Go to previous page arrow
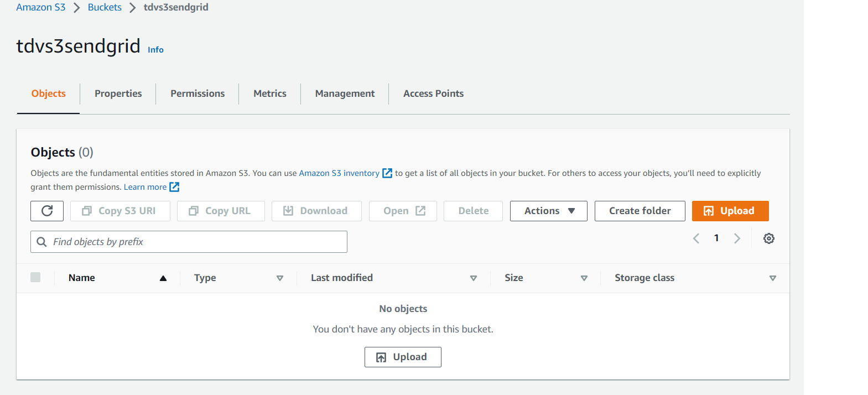Viewport: 868px width, 395px height. pyautogui.click(x=696, y=238)
